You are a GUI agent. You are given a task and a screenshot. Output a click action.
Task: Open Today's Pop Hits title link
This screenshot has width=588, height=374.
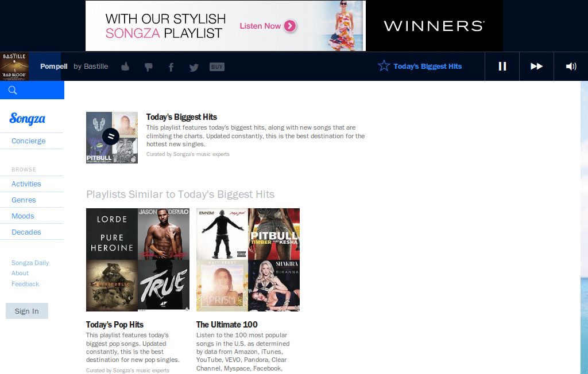(115, 325)
